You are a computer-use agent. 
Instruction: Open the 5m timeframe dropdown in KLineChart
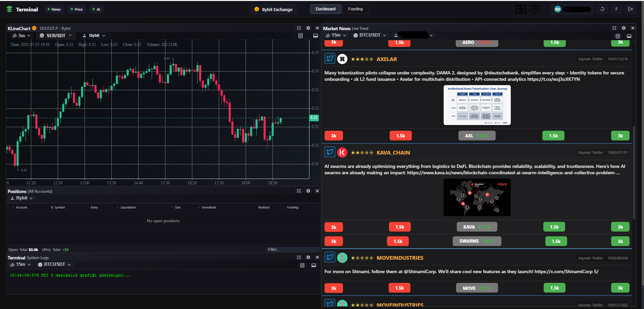click(21, 36)
